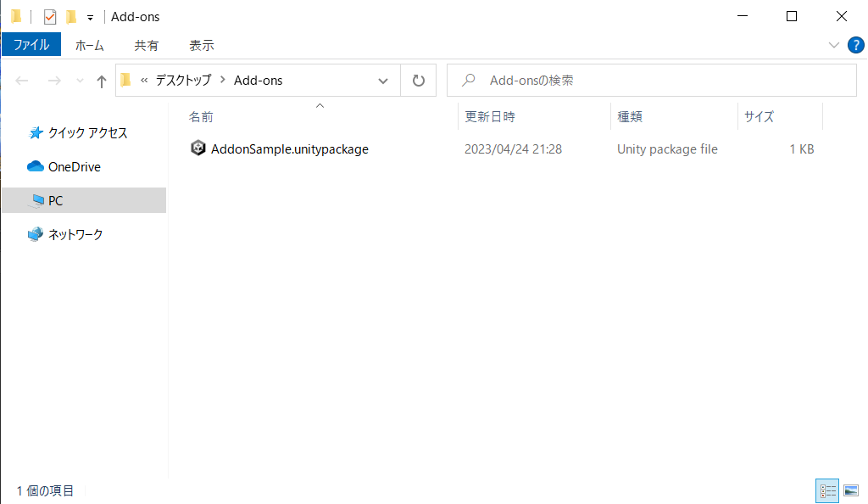Click the Refresh button in address bar
The height and width of the screenshot is (504, 868).
tap(418, 81)
